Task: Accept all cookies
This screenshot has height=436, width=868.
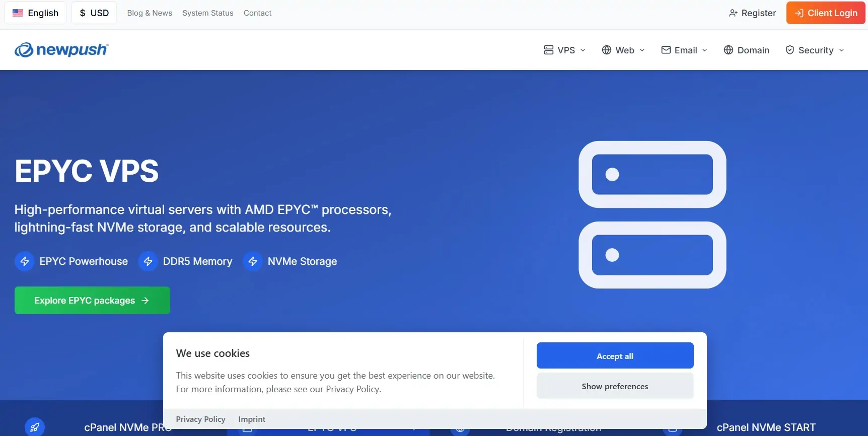Action: pos(615,356)
